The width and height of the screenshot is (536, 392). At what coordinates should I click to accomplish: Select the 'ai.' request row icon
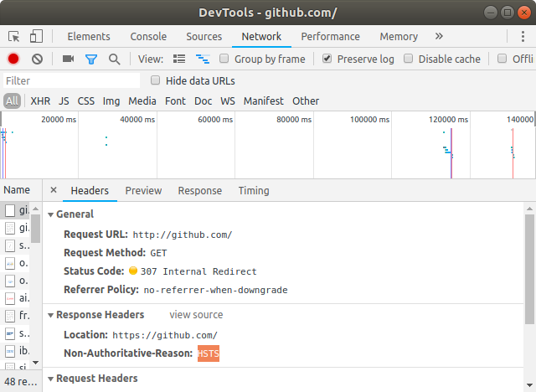click(10, 298)
